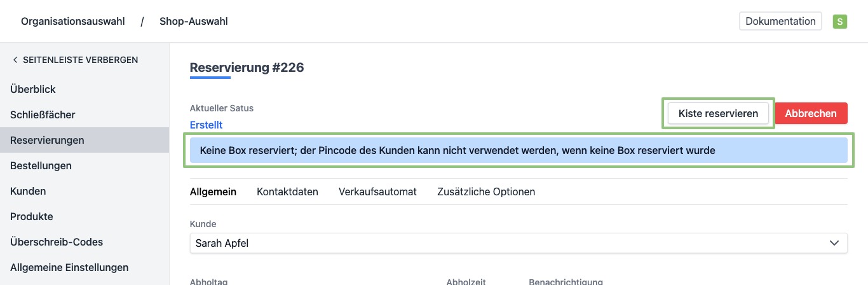Image resolution: width=868 pixels, height=285 pixels.
Task: Select Reservierungen in the sidebar
Action: pos(47,140)
